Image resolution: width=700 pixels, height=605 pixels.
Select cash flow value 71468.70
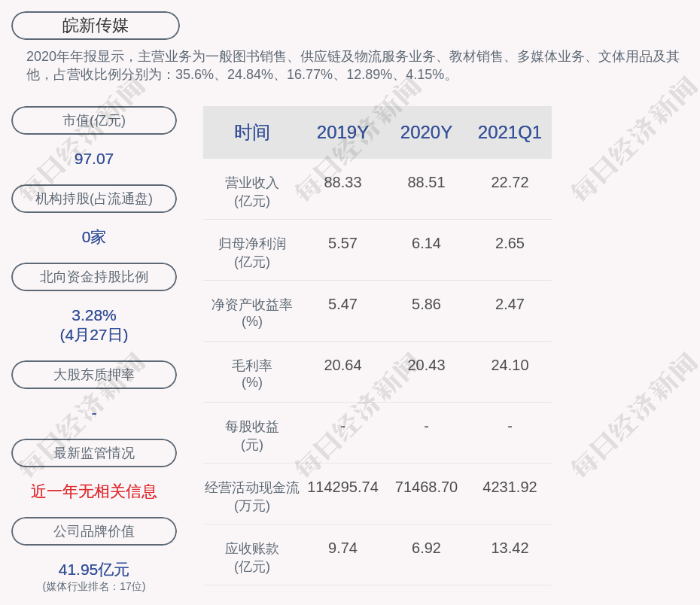[x=426, y=487]
